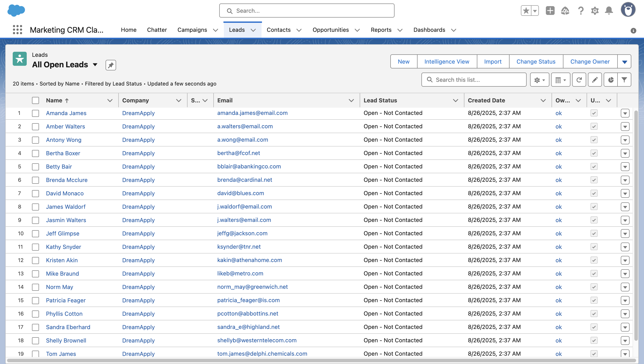The image size is (644, 364).
Task: Open row actions for Norm May
Action: pyautogui.click(x=625, y=287)
